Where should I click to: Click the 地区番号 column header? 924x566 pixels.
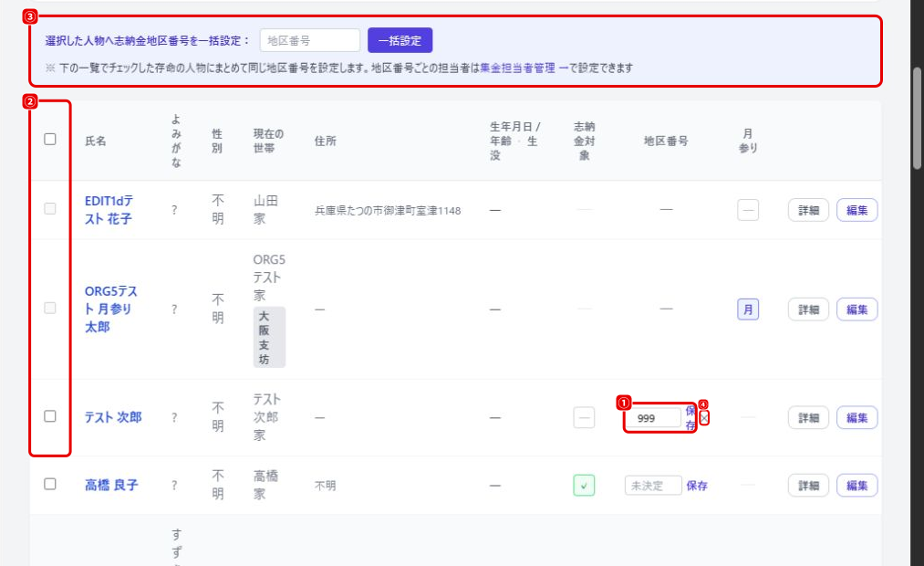click(666, 141)
